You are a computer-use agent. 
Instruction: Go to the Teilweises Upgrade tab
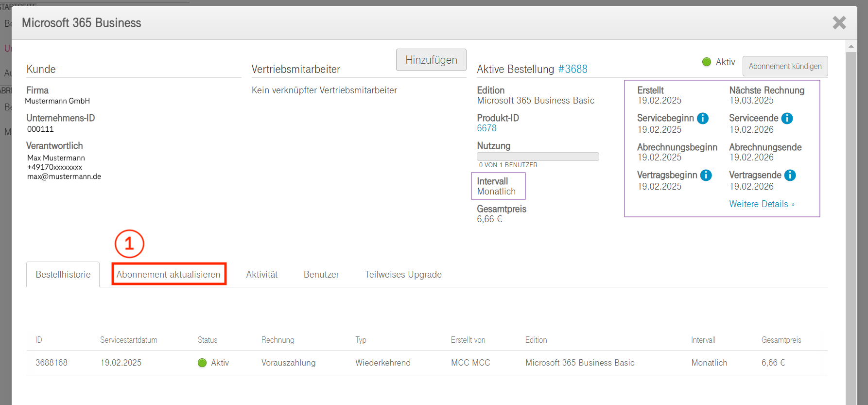[403, 275]
